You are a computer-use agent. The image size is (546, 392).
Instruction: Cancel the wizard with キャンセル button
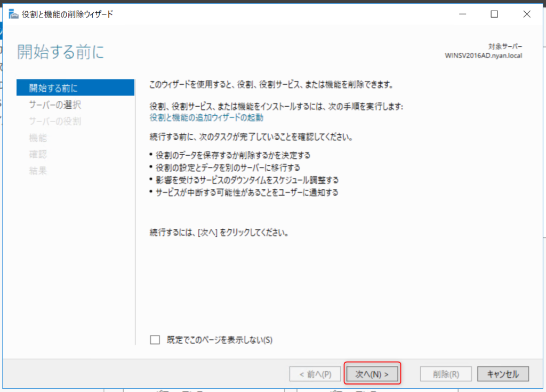click(x=503, y=374)
